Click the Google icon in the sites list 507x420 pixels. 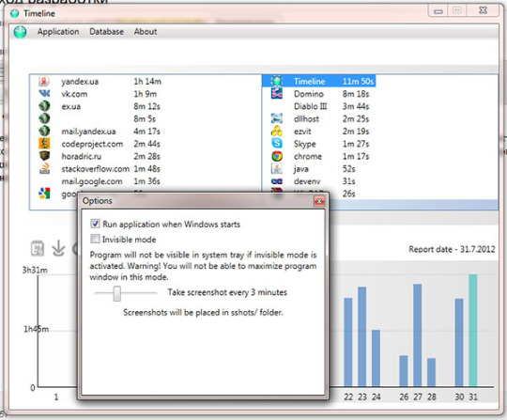tap(44, 194)
